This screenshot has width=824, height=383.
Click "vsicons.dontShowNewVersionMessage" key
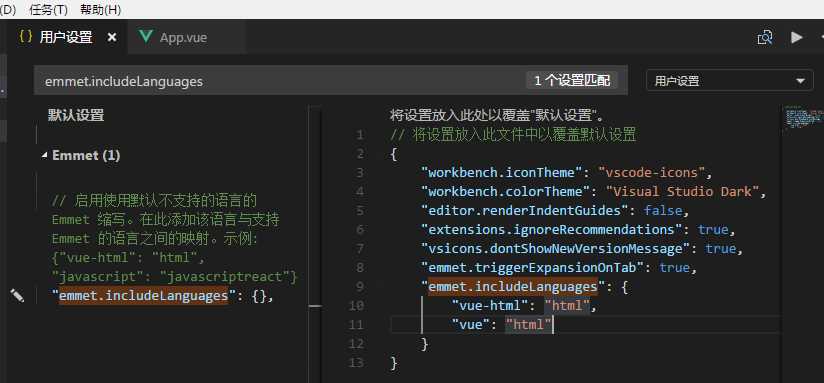tap(555, 249)
